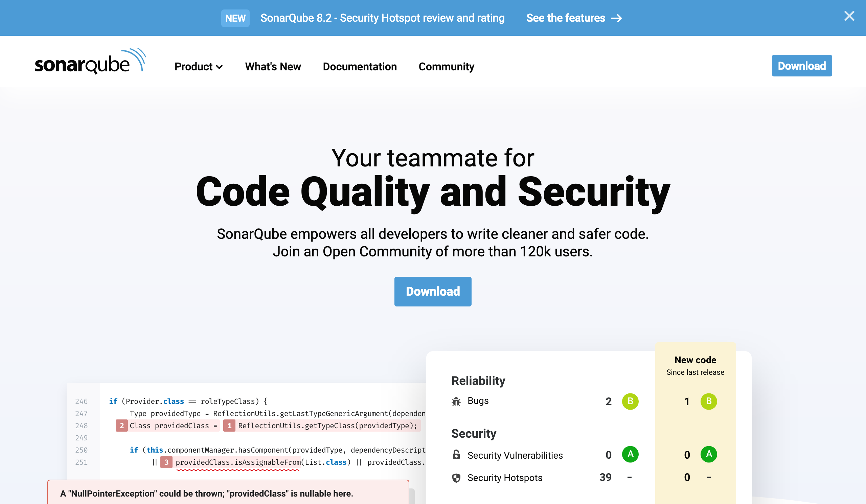Click the new code A rating for Vulnerabilities

709,454
